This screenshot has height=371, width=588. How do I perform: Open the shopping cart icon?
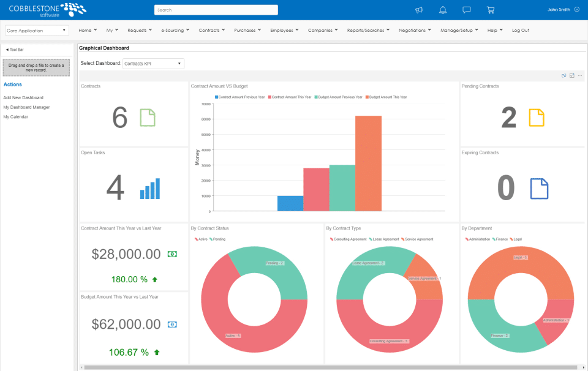[489, 9]
